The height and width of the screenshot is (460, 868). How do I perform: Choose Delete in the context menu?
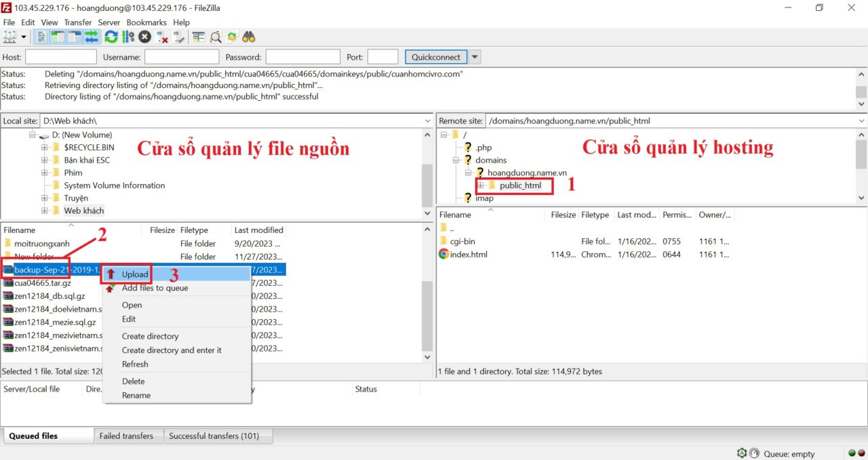178,381
